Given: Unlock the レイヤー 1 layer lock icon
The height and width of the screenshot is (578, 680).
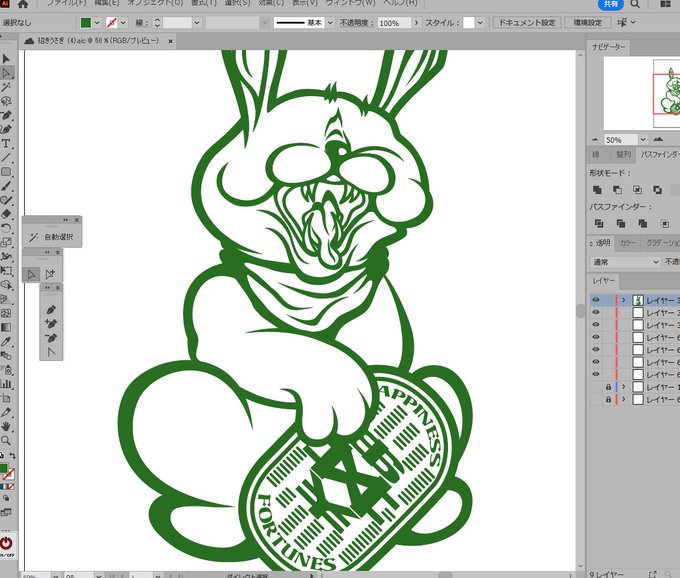Looking at the screenshot, I should [x=608, y=387].
